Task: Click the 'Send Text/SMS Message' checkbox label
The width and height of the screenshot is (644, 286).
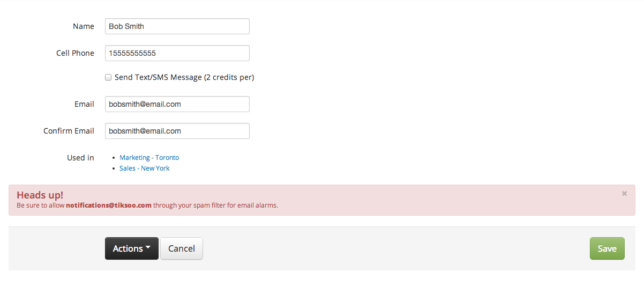Action: (x=184, y=77)
